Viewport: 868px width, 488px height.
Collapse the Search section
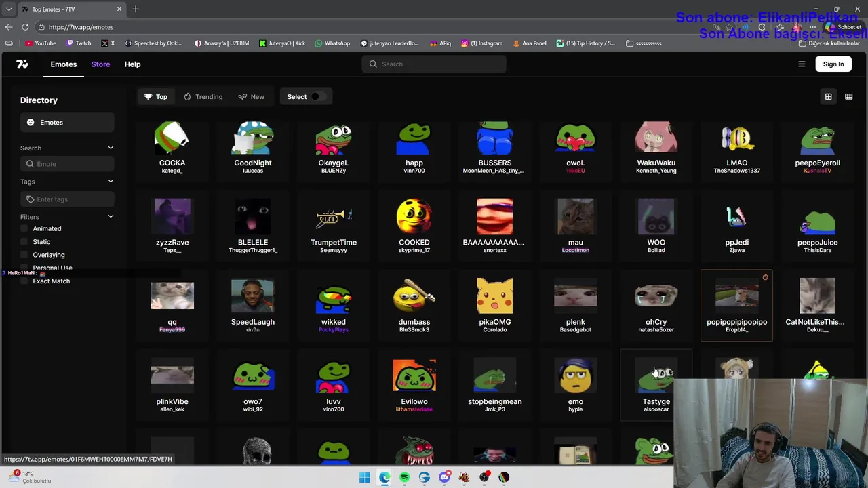tap(111, 148)
